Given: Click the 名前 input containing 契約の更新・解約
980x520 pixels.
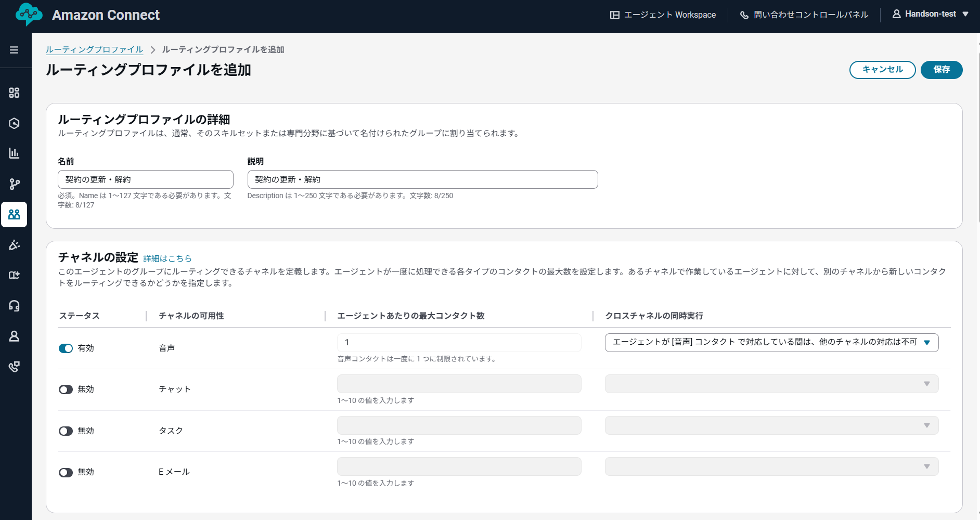Looking at the screenshot, I should [x=146, y=179].
